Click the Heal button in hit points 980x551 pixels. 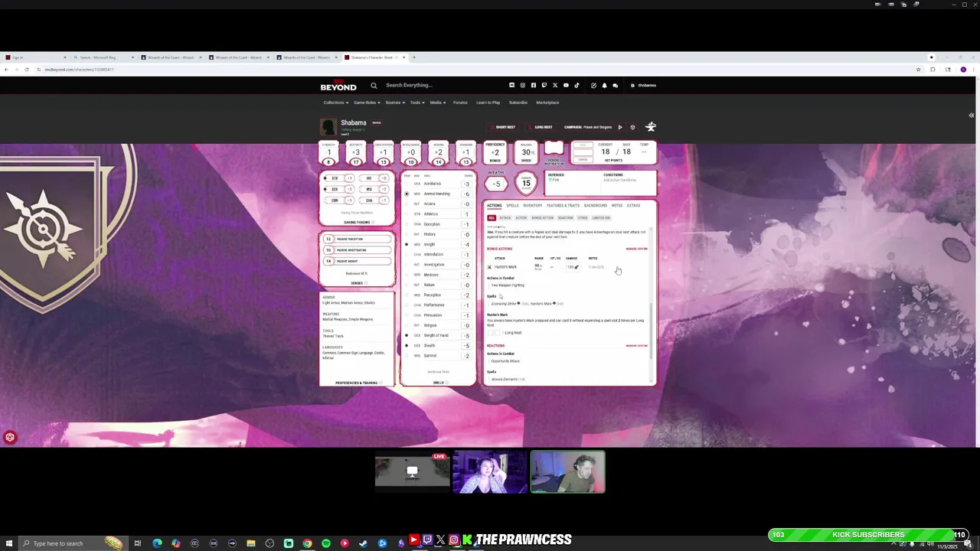point(583,145)
